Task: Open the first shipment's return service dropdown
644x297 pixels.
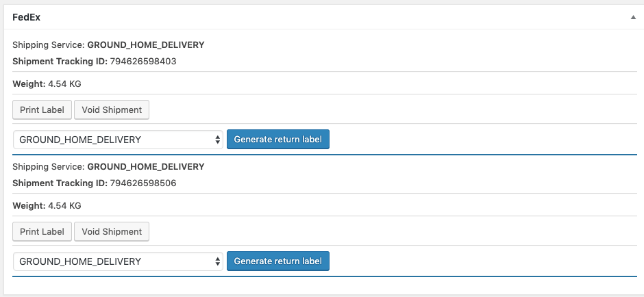Action: pyautogui.click(x=118, y=140)
